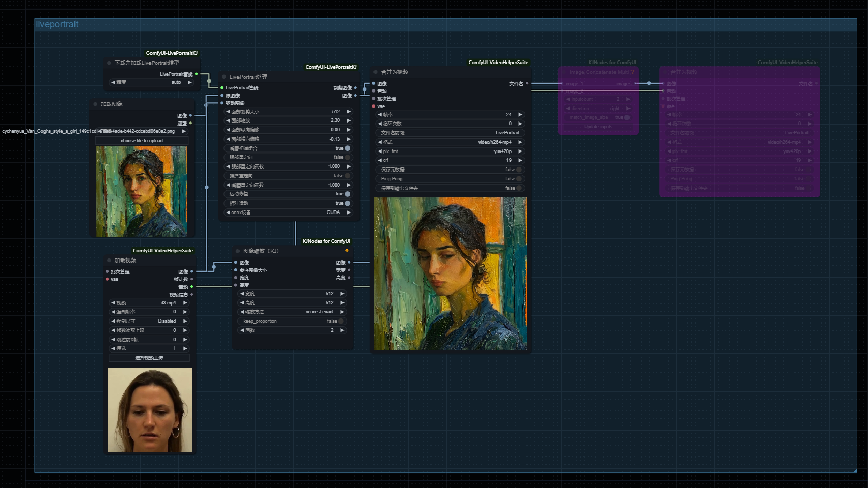Increase 眼部重定向乘数 with its right arrow
The width and height of the screenshot is (868, 488).
tap(349, 166)
